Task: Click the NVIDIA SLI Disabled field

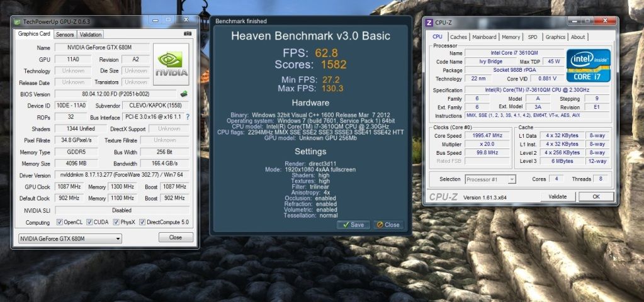Action: click(122, 210)
